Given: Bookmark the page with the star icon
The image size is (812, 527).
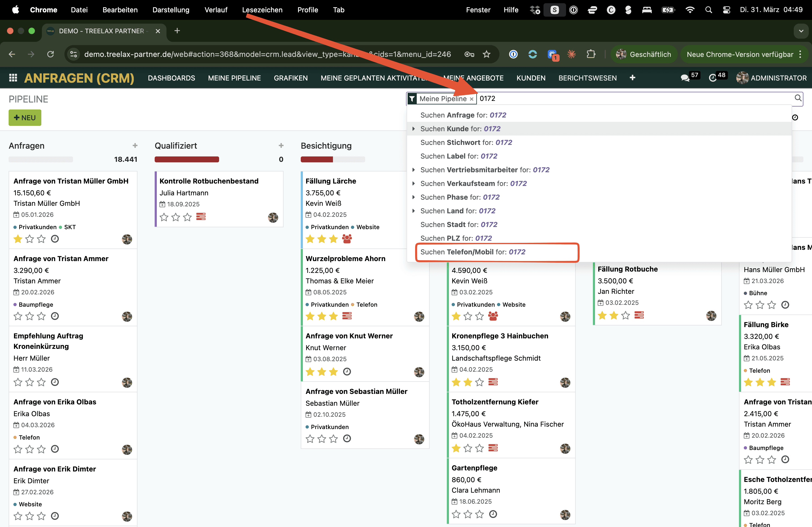Looking at the screenshot, I should 487,54.
